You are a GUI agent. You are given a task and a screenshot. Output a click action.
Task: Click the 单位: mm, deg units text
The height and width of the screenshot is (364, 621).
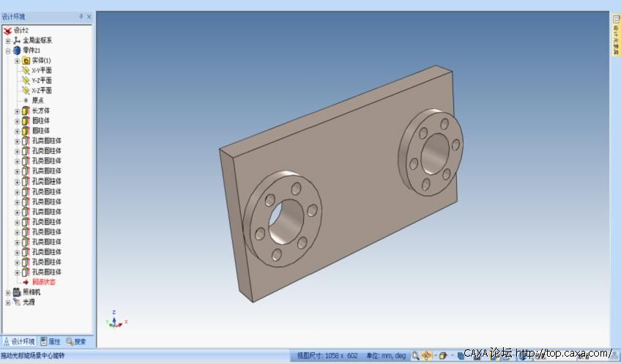click(x=386, y=356)
